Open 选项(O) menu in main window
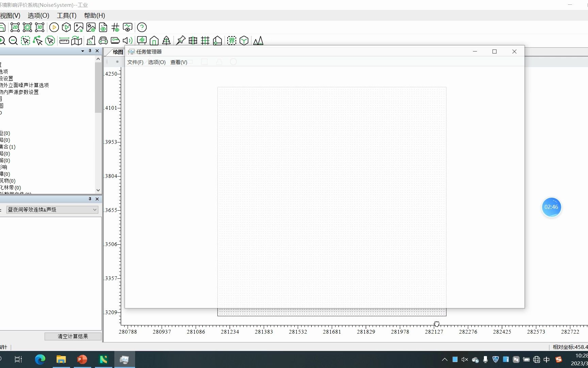Screen dimensions: 588x368 coord(38,16)
